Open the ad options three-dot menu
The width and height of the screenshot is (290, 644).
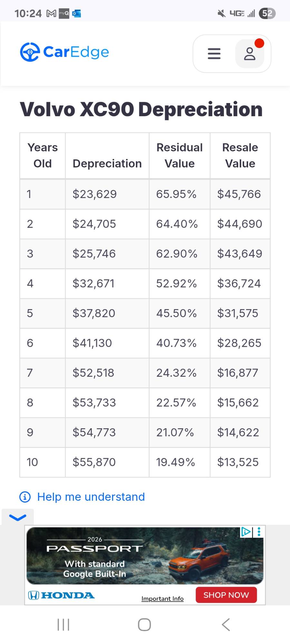point(259,532)
